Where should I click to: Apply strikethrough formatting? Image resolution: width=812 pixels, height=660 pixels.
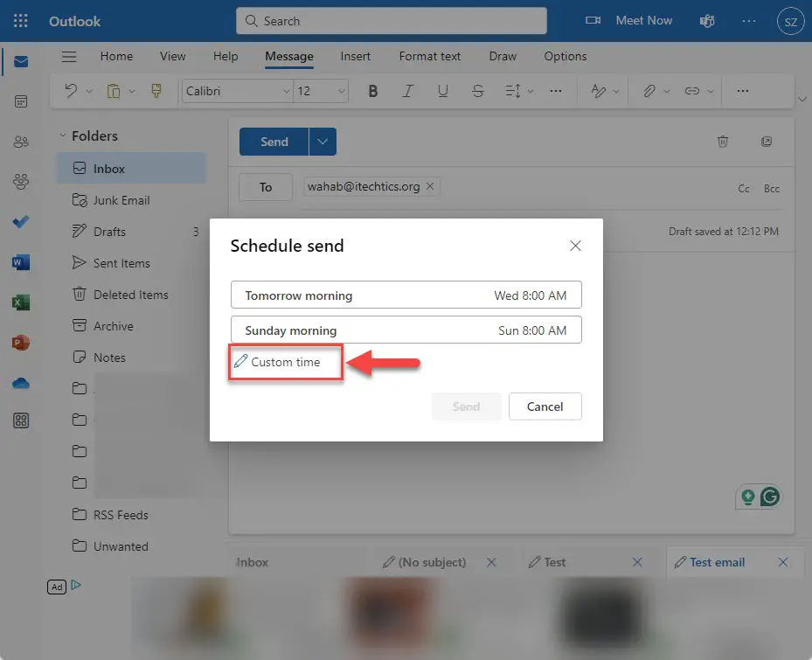(x=477, y=90)
